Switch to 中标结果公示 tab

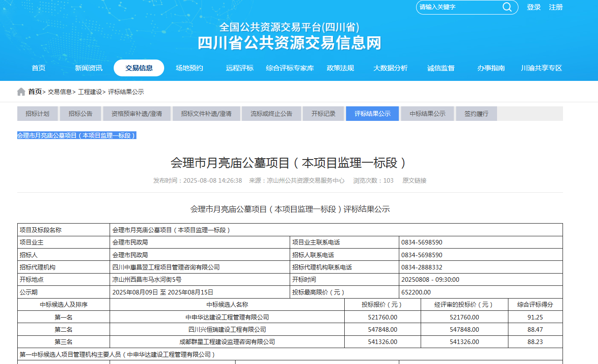427,114
